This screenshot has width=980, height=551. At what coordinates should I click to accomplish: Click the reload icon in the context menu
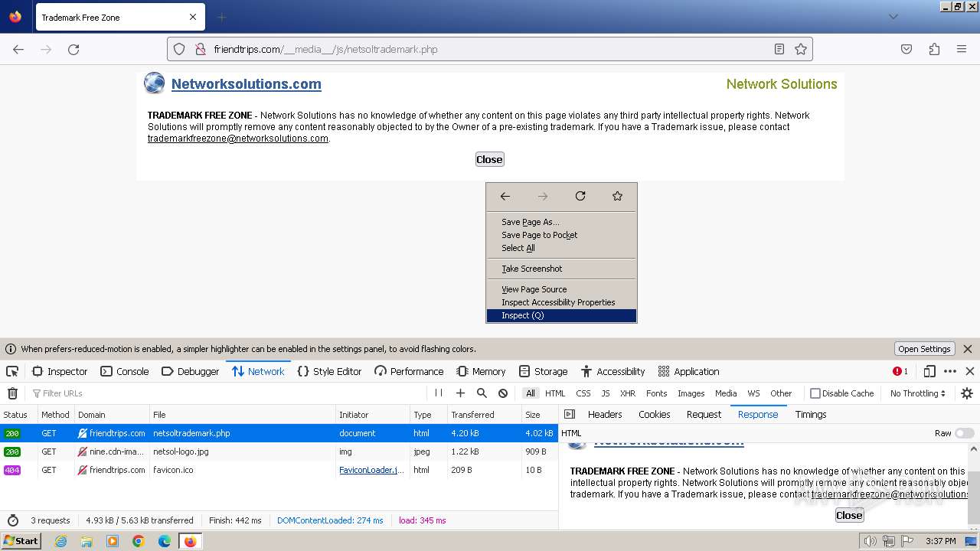(x=580, y=196)
